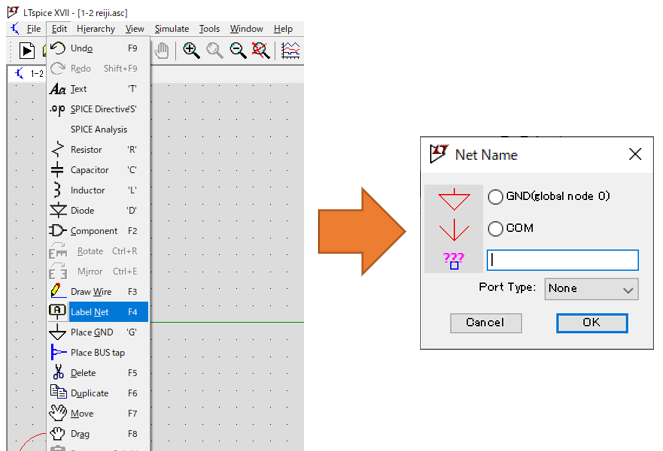663x451 pixels.
Task: Choose Component from the Edit menu
Action: [99, 231]
